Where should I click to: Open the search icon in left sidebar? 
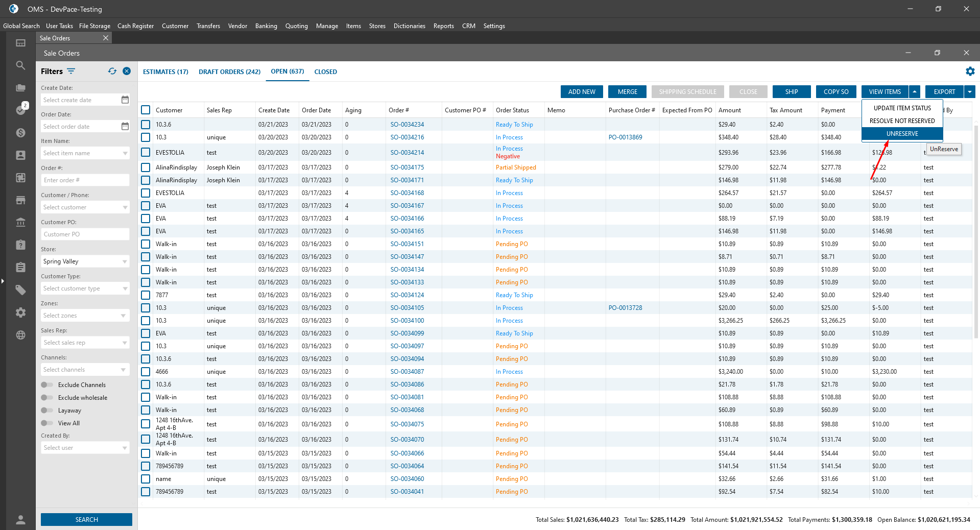[x=20, y=65]
